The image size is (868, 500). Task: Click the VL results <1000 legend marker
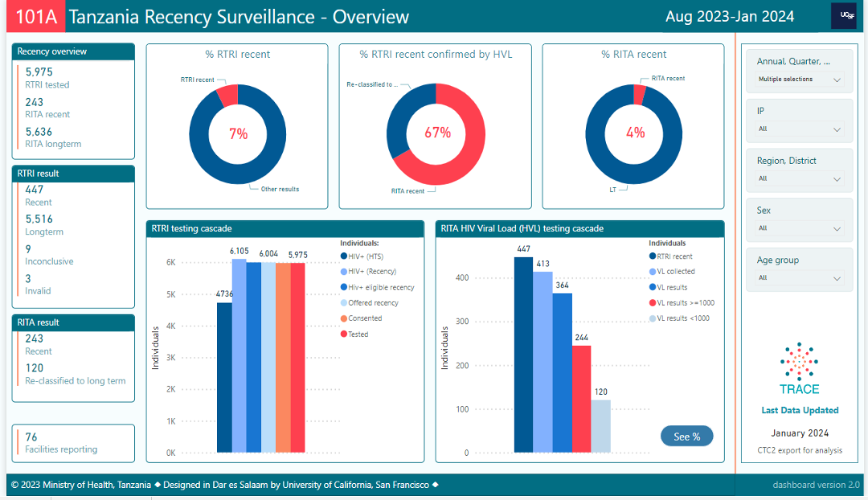[653, 318]
